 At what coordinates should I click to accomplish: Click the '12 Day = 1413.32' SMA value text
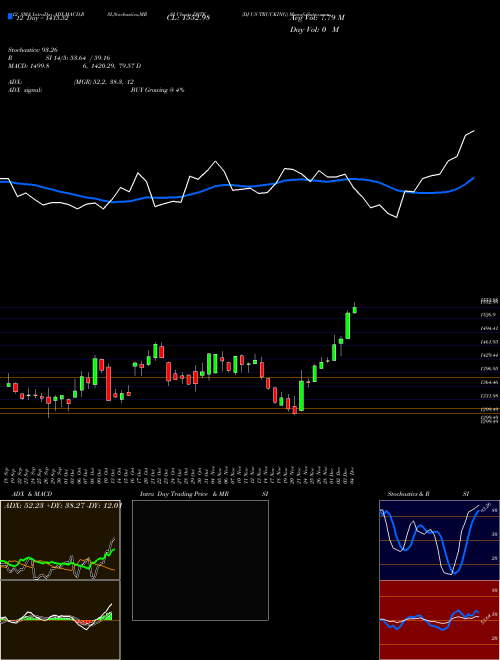pos(42,18)
